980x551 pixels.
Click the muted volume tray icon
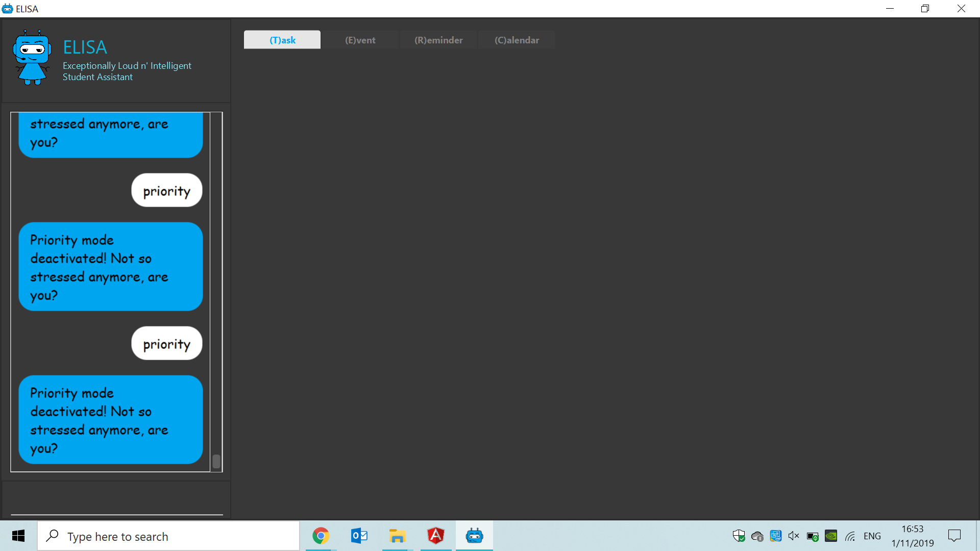point(794,536)
